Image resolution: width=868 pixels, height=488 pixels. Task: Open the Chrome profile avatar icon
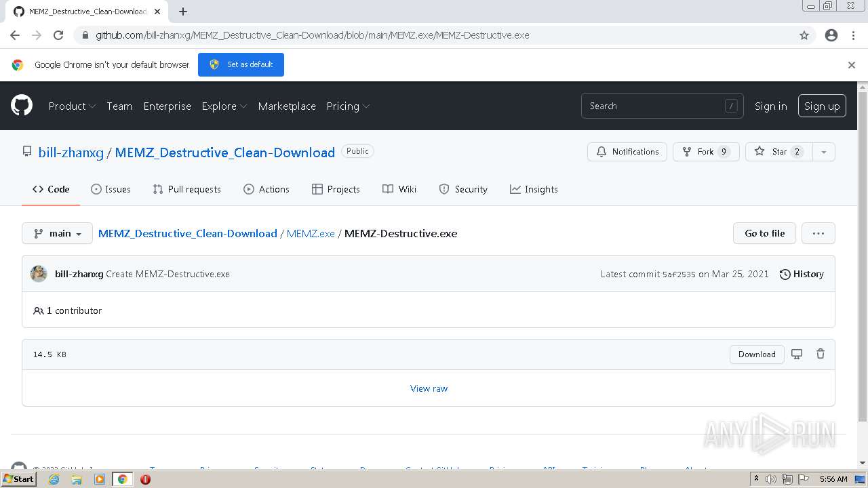(831, 35)
